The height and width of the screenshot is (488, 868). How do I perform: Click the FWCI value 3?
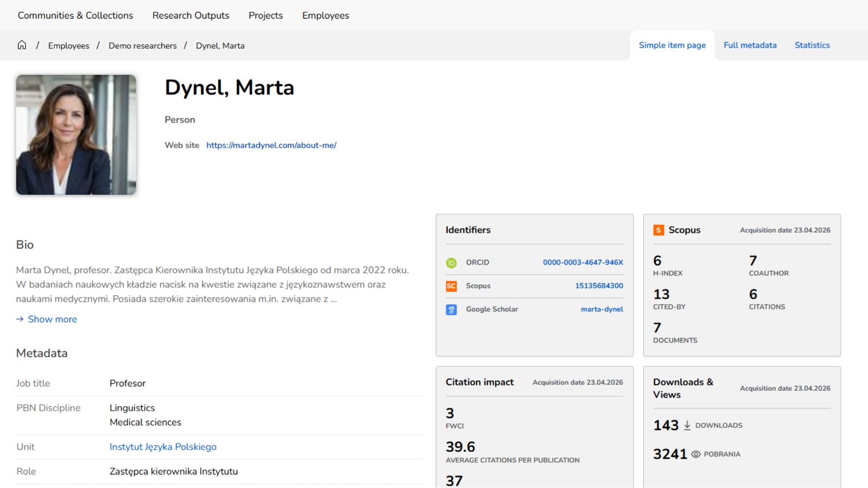(450, 413)
